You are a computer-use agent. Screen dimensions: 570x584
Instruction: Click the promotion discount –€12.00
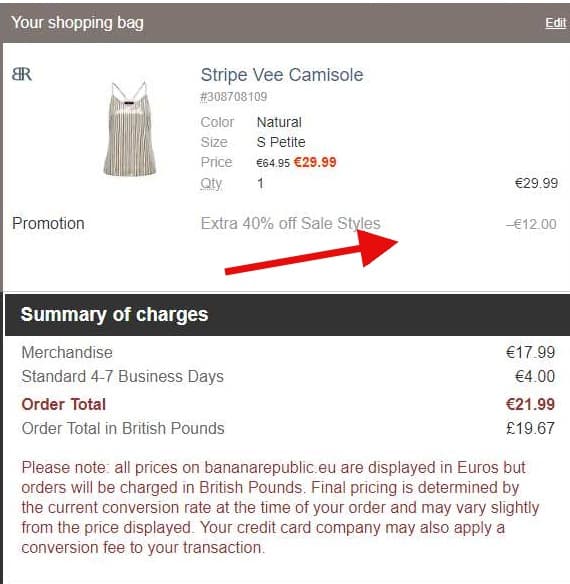tap(531, 224)
